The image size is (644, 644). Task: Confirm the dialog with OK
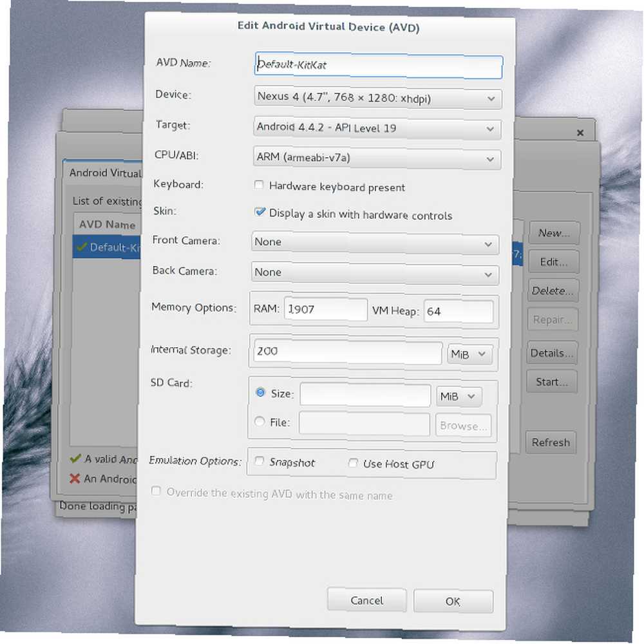point(453,601)
